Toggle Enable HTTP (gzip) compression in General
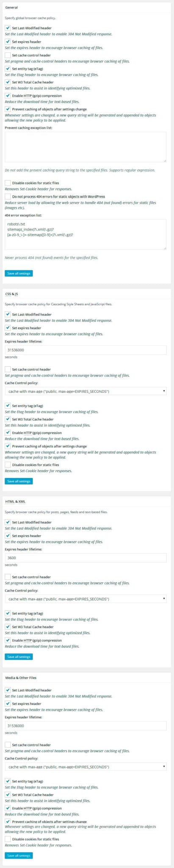Viewport: 174px width, 868px height. point(8,96)
